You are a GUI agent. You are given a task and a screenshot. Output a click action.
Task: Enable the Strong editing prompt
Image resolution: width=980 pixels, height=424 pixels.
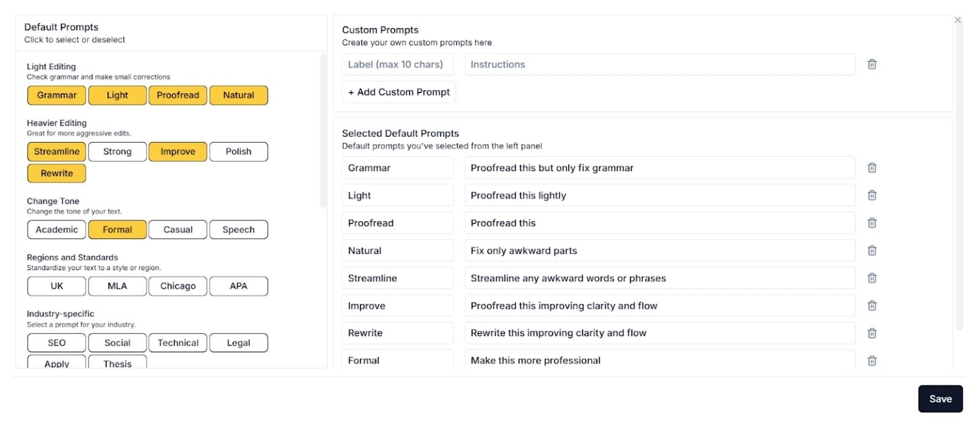(x=117, y=152)
